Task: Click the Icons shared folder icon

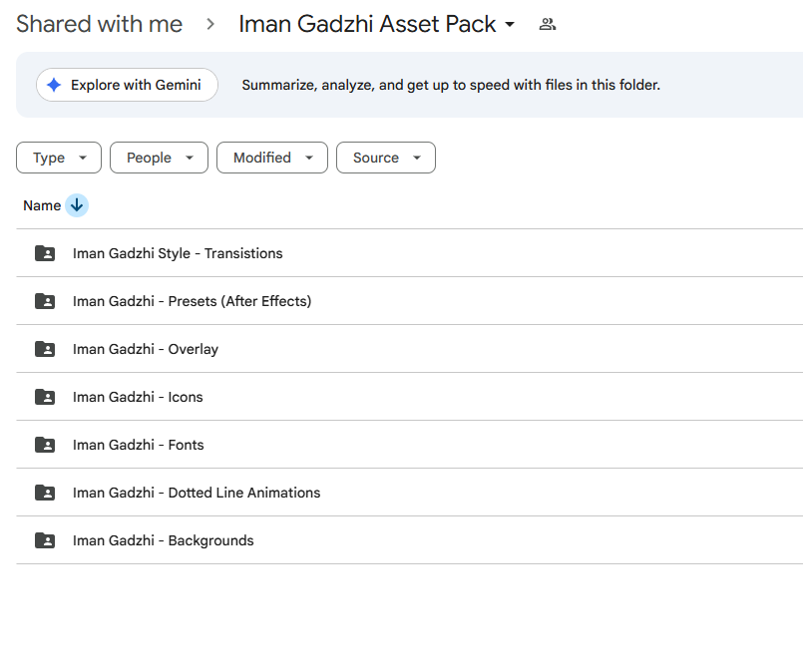Action: [45, 397]
